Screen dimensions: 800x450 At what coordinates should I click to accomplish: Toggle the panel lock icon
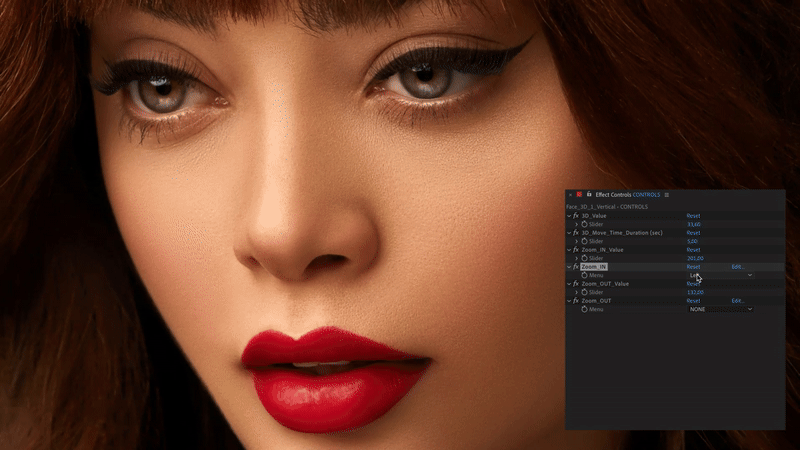589,194
